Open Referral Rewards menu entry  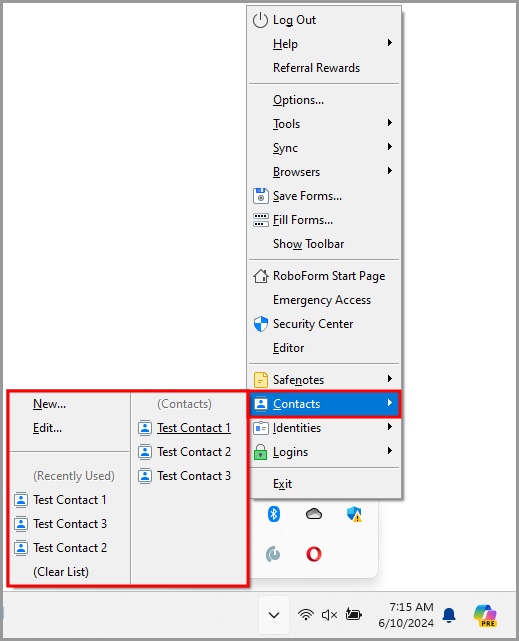[x=316, y=68]
